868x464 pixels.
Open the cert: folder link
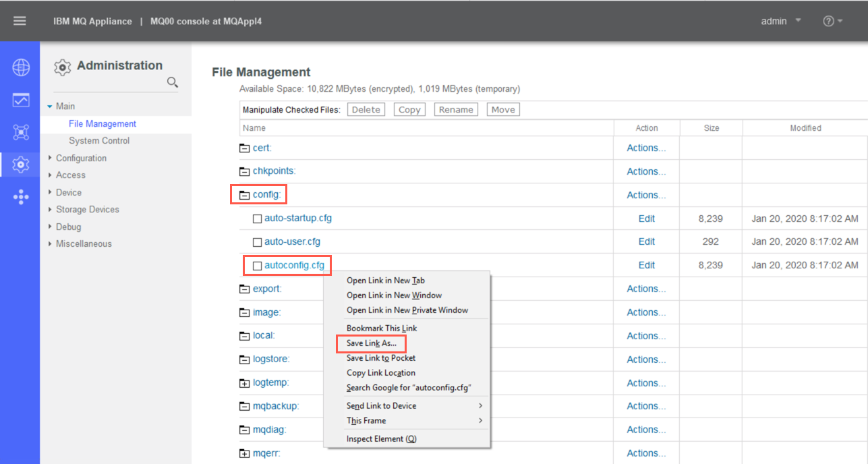[x=262, y=148]
